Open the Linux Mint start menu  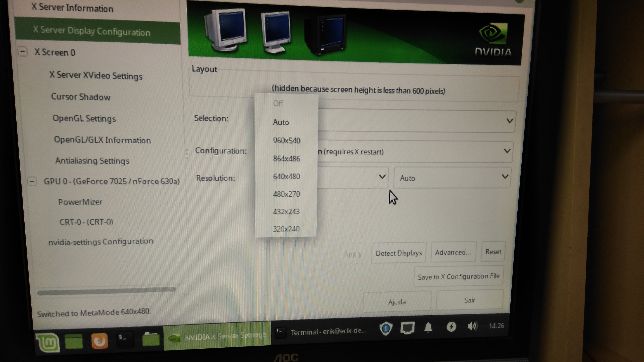click(x=48, y=342)
